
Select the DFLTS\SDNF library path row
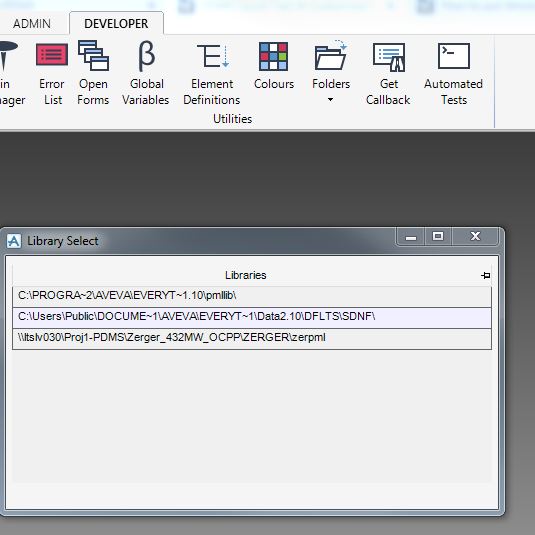pyautogui.click(x=252, y=317)
